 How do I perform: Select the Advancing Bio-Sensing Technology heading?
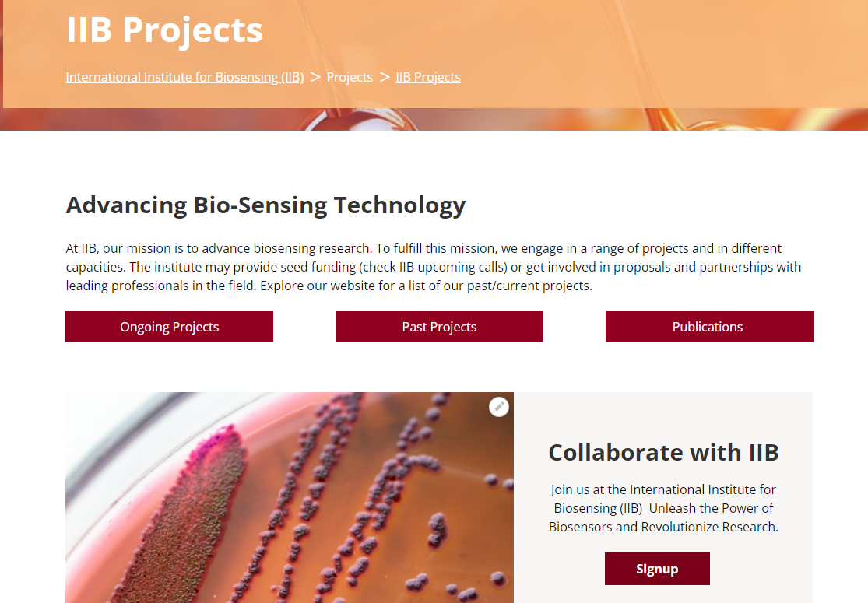pos(265,205)
